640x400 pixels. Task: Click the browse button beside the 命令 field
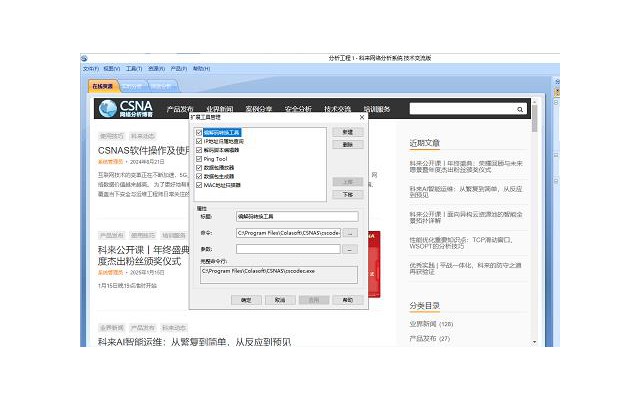350,233
